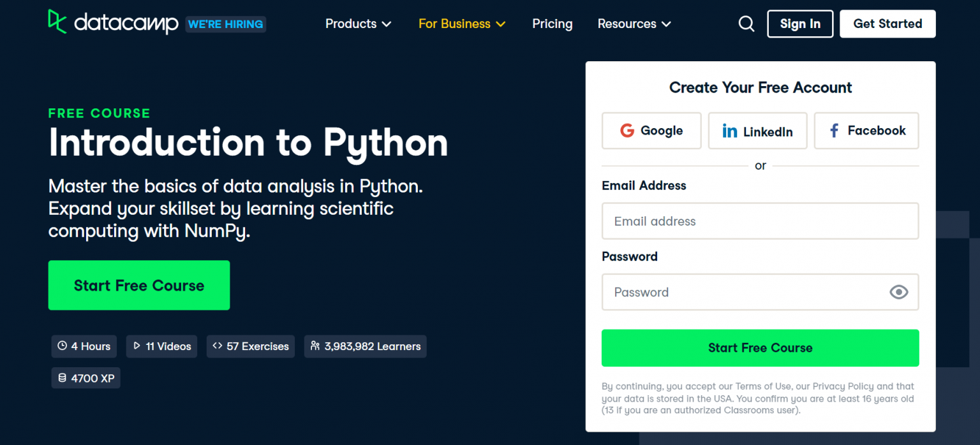This screenshot has width=980, height=445.
Task: Click the Sign In button
Action: pos(800,24)
